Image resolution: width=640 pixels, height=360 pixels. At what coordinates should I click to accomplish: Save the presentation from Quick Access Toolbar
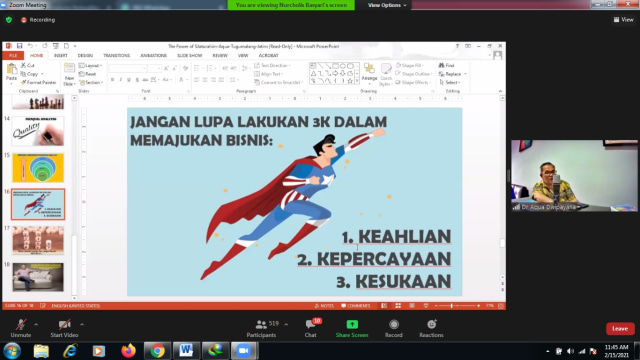point(19,46)
